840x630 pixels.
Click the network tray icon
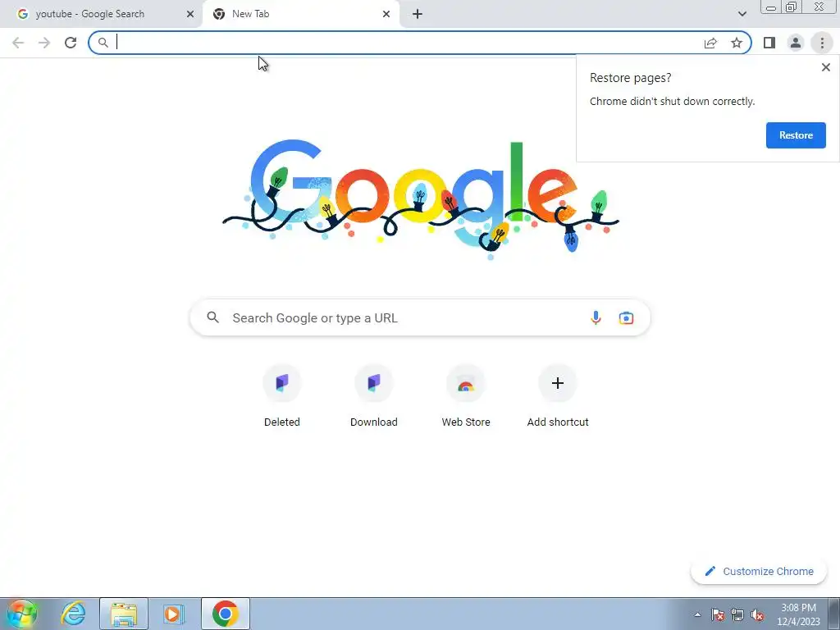coord(737,615)
